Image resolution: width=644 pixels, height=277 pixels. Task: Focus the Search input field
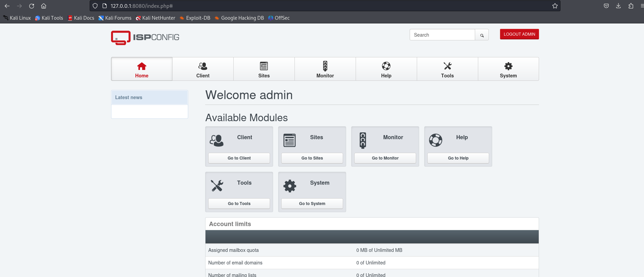coord(442,35)
